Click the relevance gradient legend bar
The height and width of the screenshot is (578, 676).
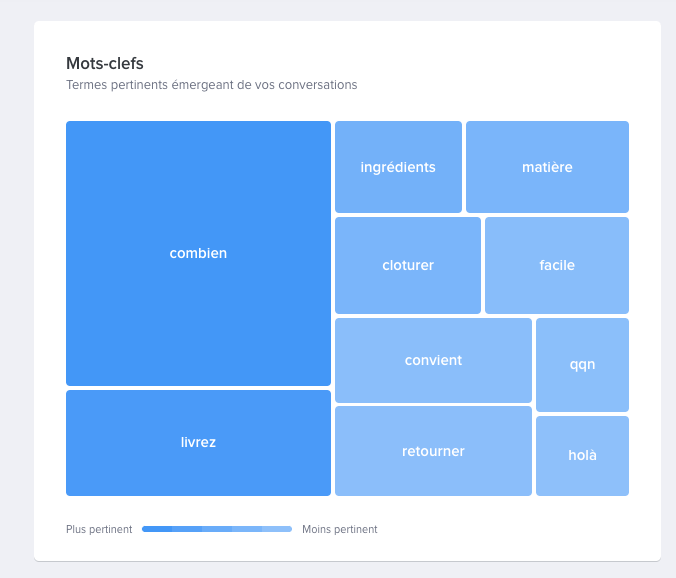point(217,529)
